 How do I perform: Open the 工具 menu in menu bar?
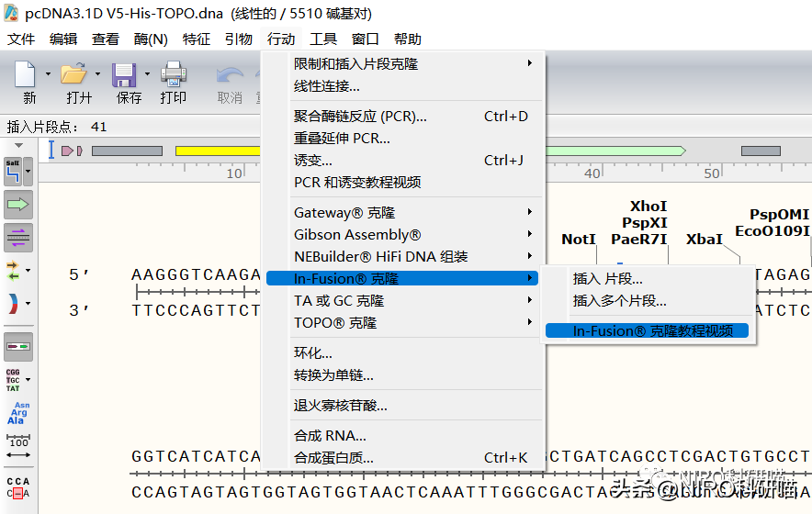[323, 39]
